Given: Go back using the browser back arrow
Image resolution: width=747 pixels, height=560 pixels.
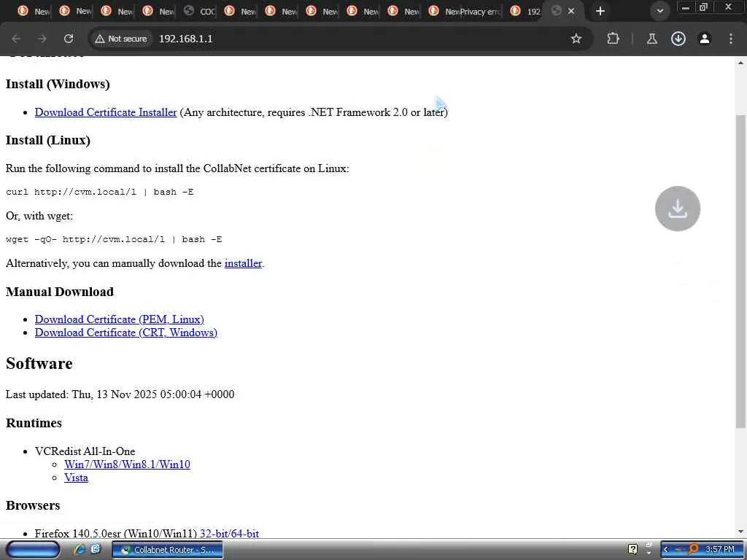Looking at the screenshot, I should click(x=16, y=39).
